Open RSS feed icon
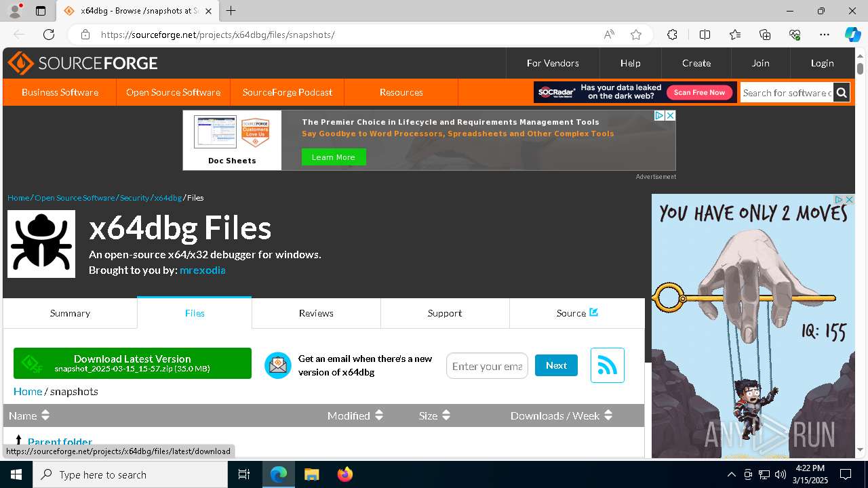868x488 pixels. 607,365
